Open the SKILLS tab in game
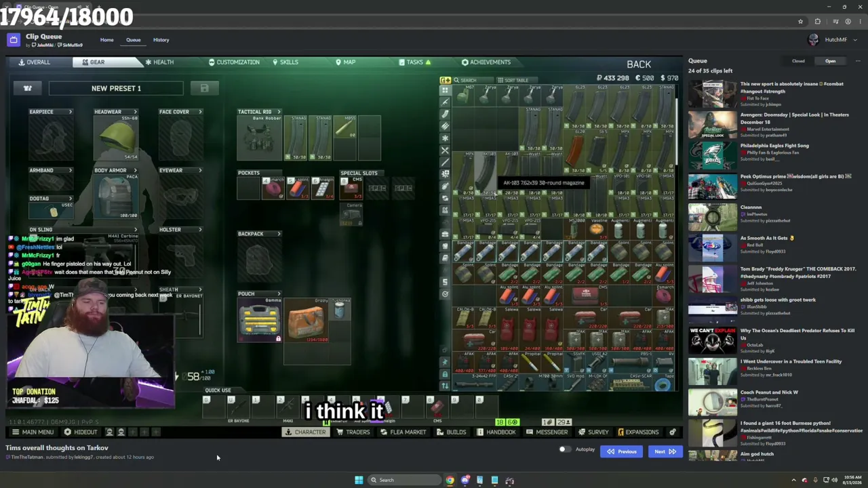This screenshot has height=488, width=868. (x=285, y=62)
